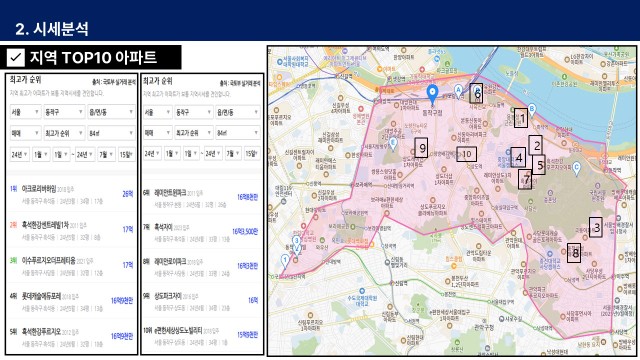This screenshot has height=360, width=640.
Task: Open 동작구 district dropdown in 1위–5위 panel
Action: coord(64,111)
